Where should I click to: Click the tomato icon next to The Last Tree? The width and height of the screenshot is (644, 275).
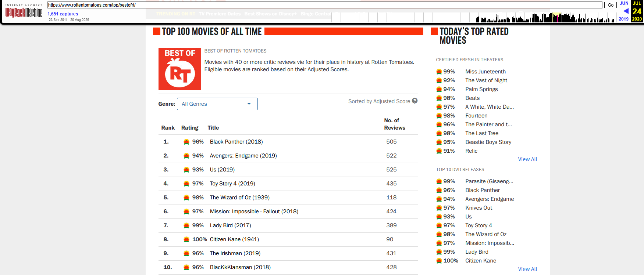coord(439,133)
